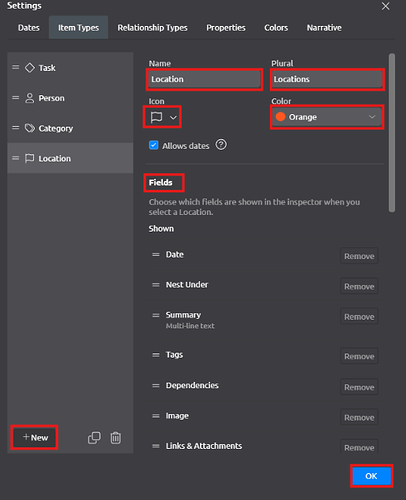
Task: Click the drag handle beside Tags field
Action: pyautogui.click(x=156, y=355)
